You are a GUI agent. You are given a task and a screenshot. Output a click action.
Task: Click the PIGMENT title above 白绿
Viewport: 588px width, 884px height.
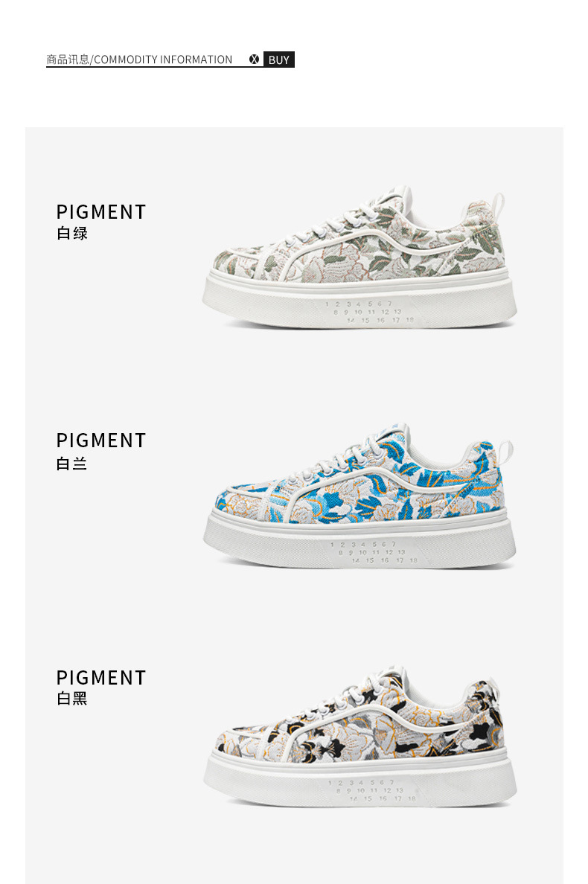pos(101,212)
